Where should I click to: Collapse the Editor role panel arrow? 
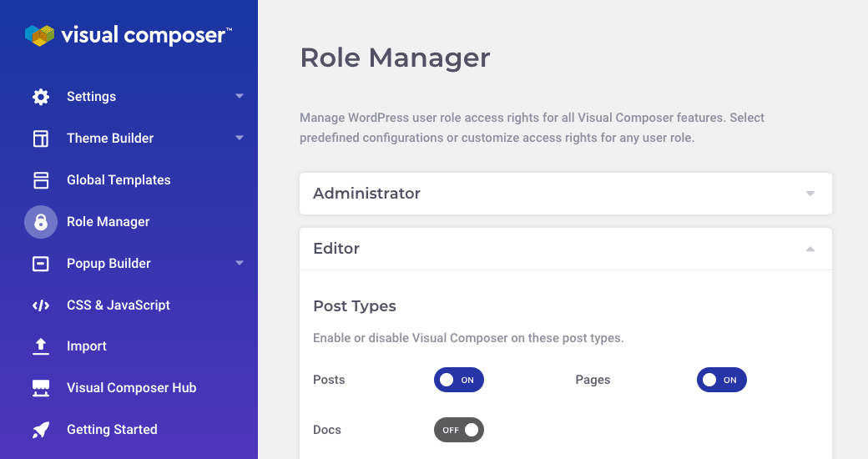click(x=810, y=250)
